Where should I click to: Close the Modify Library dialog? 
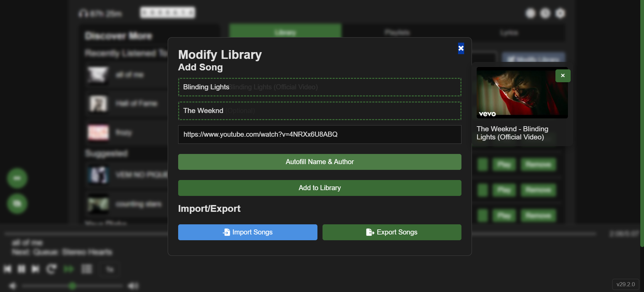pyautogui.click(x=461, y=48)
